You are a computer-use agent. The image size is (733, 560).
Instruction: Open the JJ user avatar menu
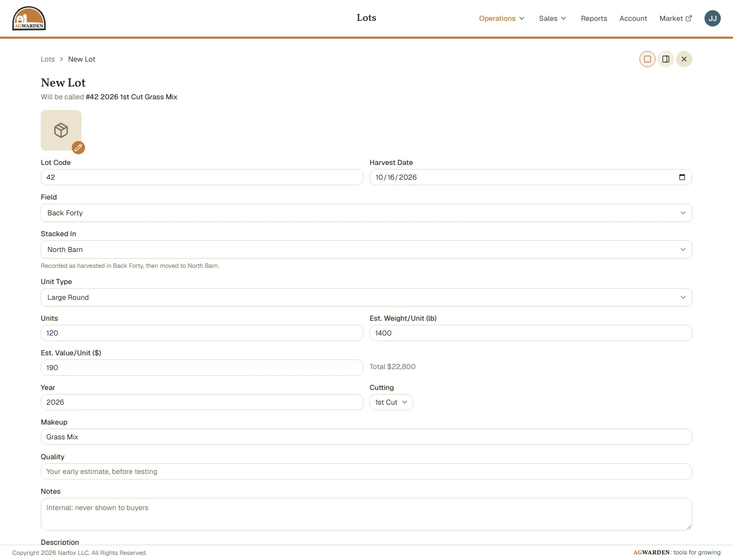click(713, 18)
